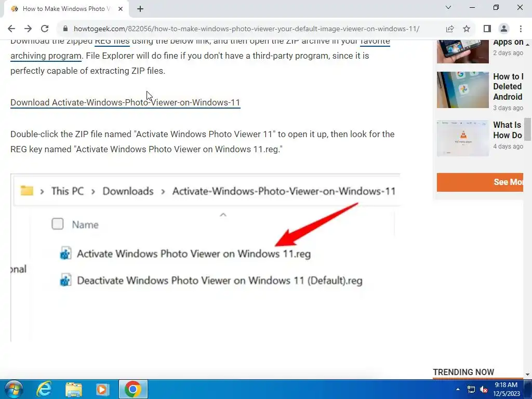Open the Deleted Android article thumbnail
The image size is (532, 399).
(463, 90)
